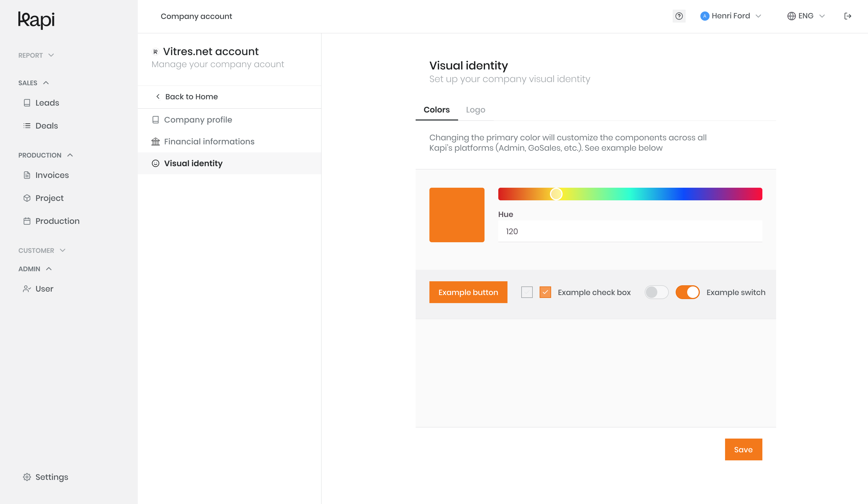Collapse the SALES section
Screen dimensions: 868x504
(33, 83)
